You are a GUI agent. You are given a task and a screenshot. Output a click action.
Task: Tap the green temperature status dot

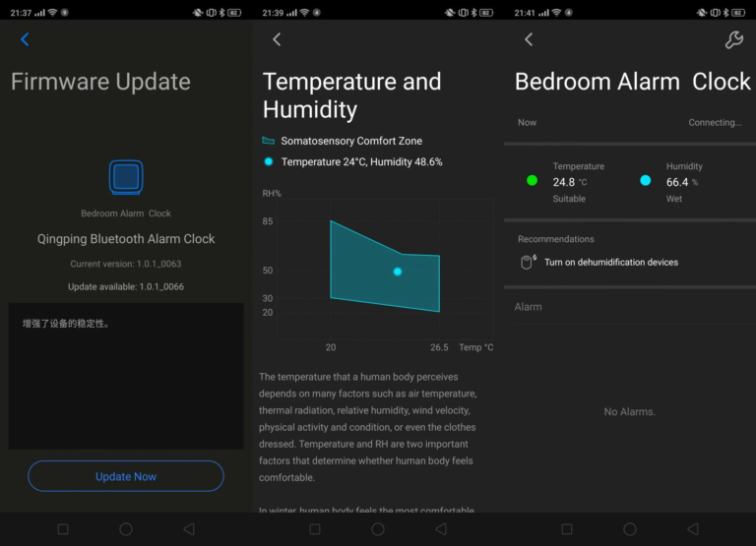click(532, 180)
